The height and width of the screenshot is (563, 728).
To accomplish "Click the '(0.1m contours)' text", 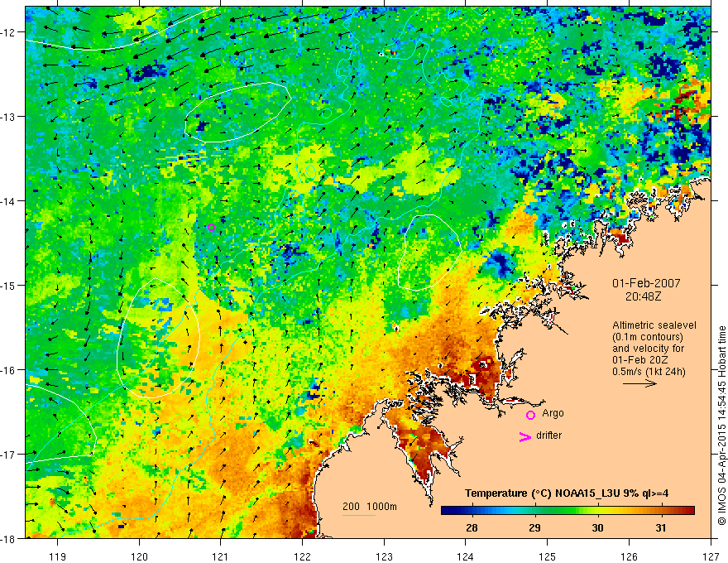I will 647,337.
